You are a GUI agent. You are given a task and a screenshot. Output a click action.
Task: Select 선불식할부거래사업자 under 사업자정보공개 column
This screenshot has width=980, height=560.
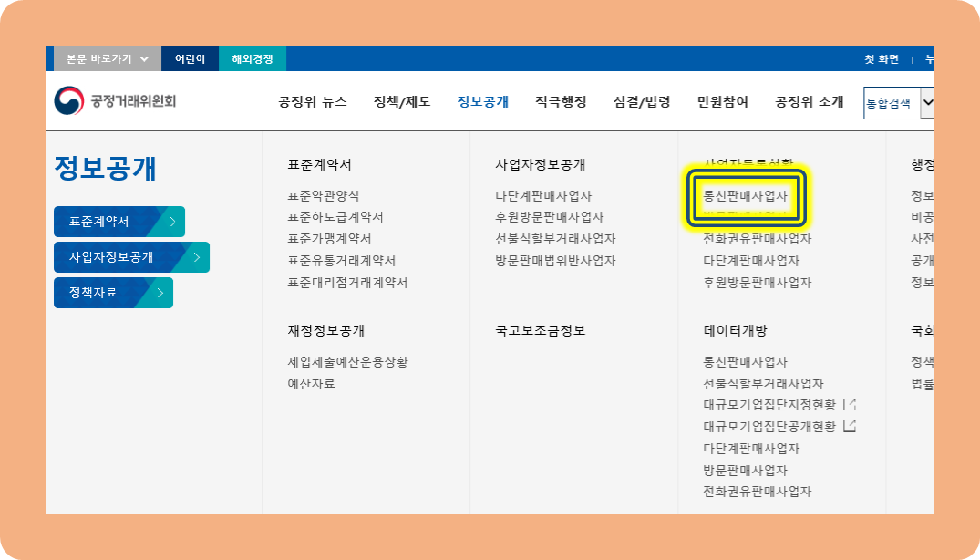coord(555,239)
